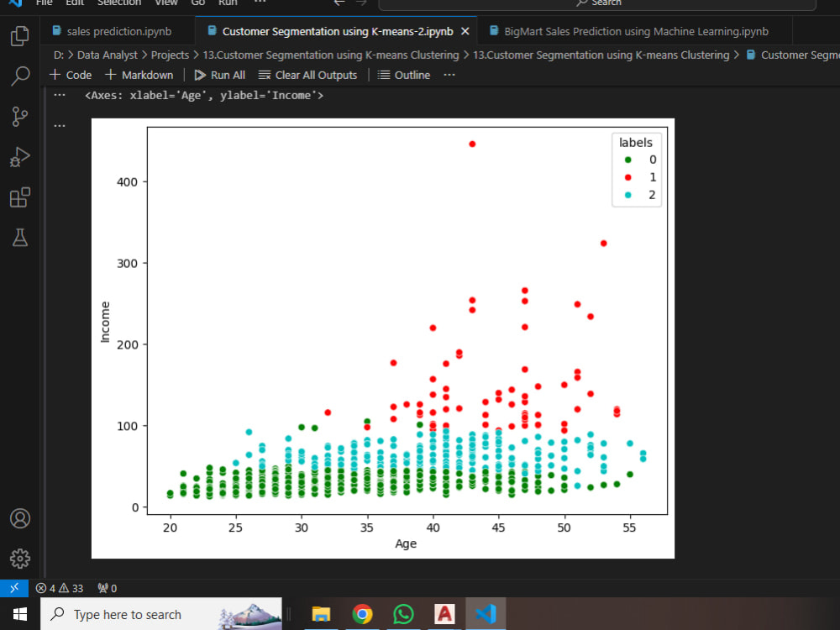The height and width of the screenshot is (630, 840).
Task: Open the Edit menu
Action: (75, 3)
